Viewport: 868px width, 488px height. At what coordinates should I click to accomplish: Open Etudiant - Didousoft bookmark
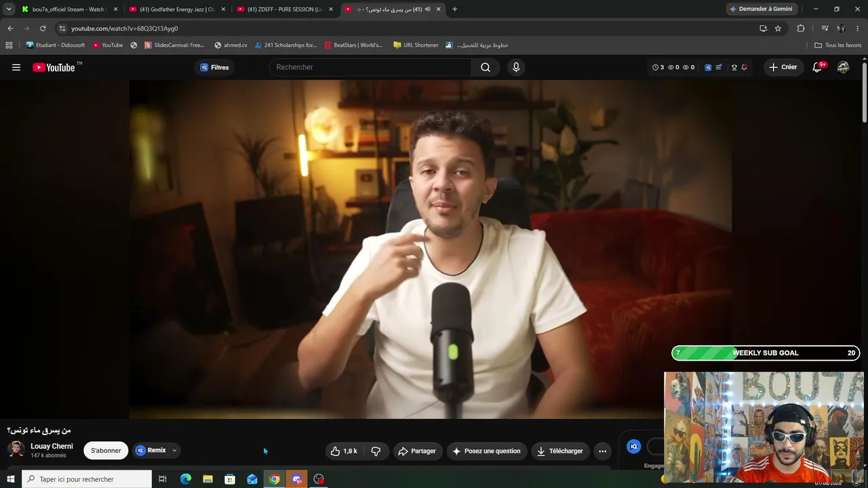56,45
